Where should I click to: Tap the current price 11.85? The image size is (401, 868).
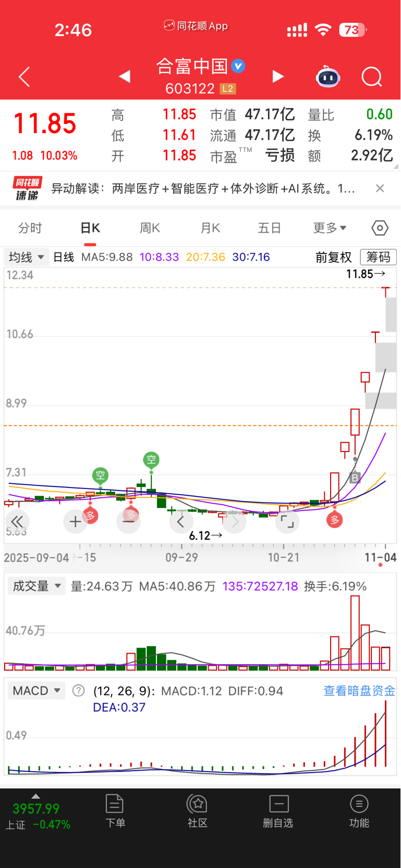point(45,124)
